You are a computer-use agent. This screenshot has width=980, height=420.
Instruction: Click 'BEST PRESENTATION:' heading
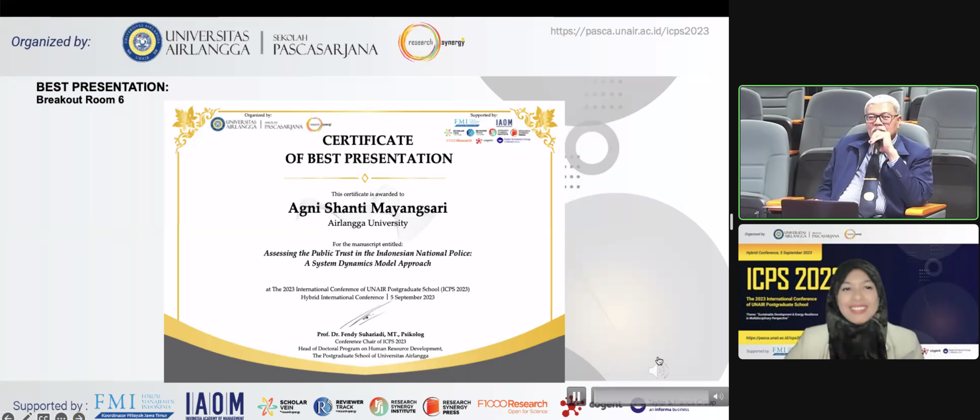tap(102, 87)
